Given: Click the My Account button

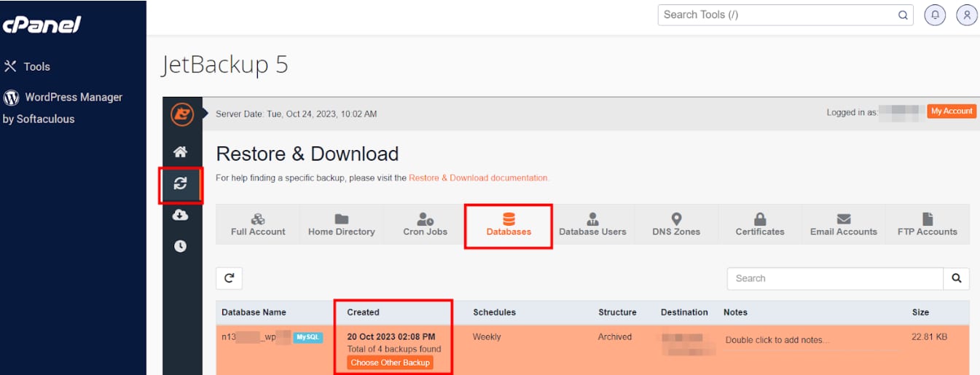Looking at the screenshot, I should point(952,111).
